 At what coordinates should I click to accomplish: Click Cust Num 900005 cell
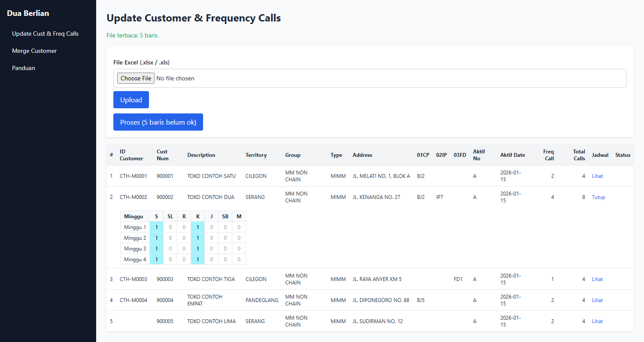(x=165, y=321)
